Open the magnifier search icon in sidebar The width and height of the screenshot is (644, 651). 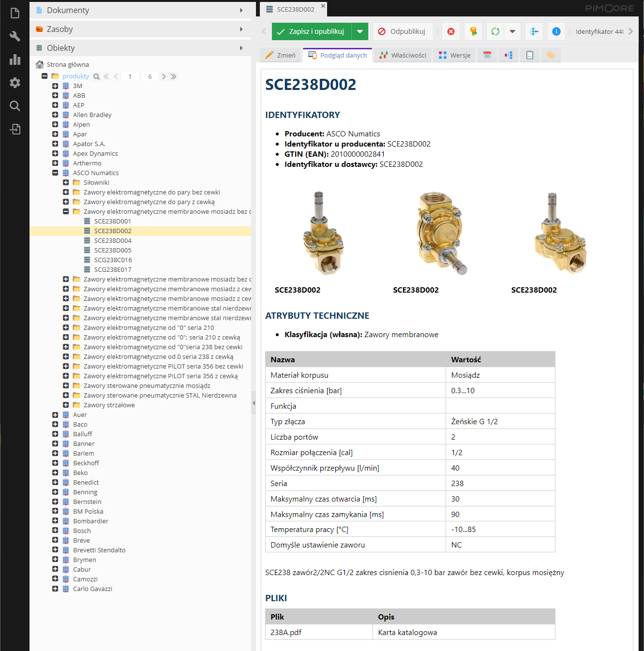pos(15,106)
